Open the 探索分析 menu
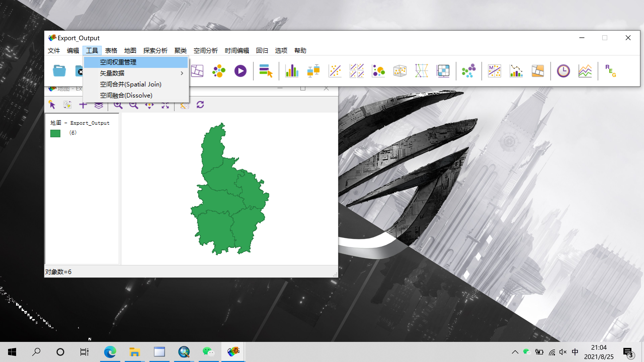 [155, 51]
